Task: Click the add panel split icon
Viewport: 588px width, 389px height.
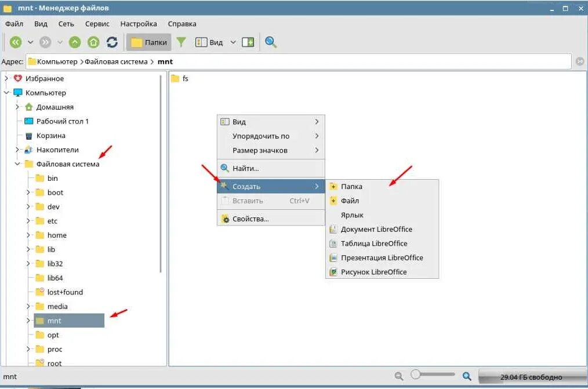Action: [x=248, y=42]
